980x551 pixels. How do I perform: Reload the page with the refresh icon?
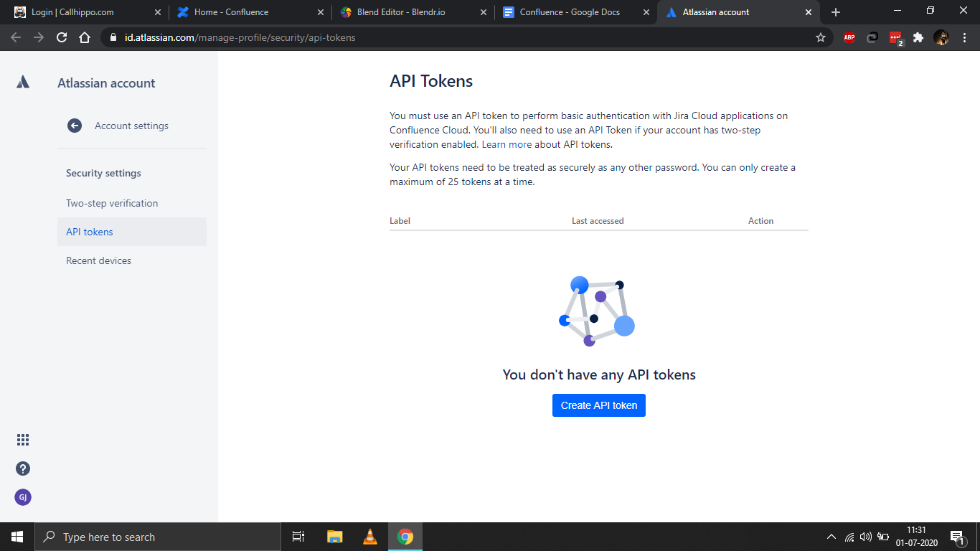(x=62, y=37)
